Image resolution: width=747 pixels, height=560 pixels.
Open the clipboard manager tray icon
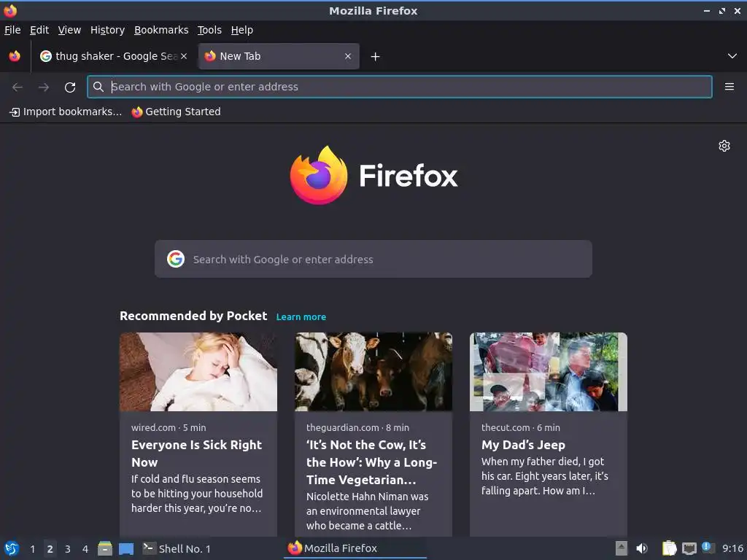669,548
